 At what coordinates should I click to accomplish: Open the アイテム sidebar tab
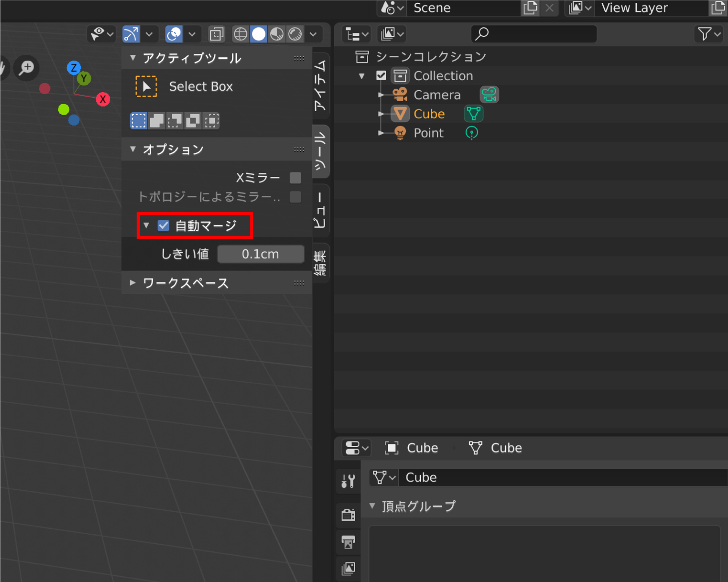tap(321, 86)
